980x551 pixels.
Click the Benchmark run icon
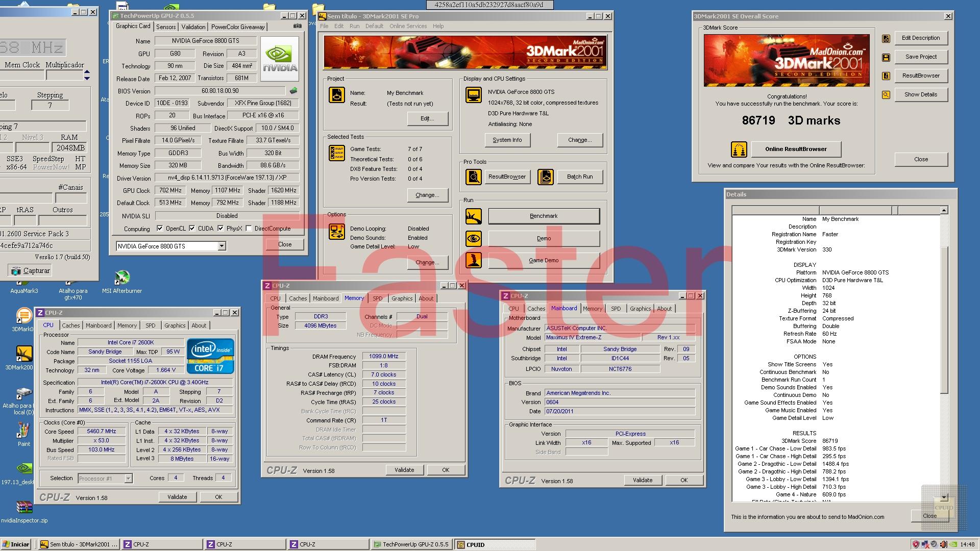[x=474, y=216]
